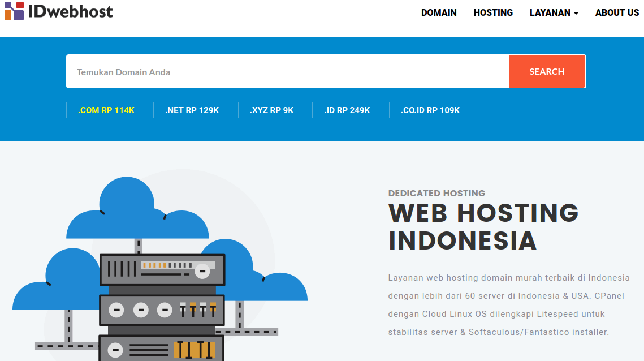
Task: Select the .NET RP 129K price link
Action: click(192, 110)
